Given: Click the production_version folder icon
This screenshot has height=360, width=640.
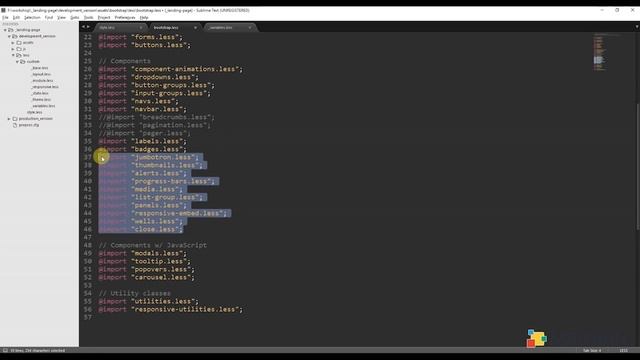Looking at the screenshot, I should [15, 119].
